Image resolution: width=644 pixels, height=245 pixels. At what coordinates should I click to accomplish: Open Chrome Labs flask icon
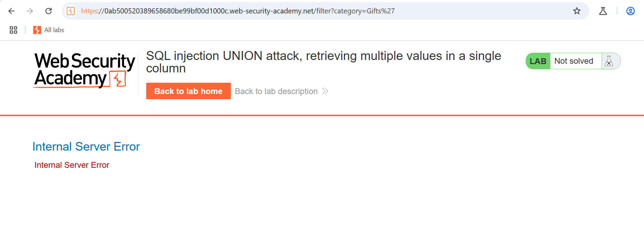point(603,11)
